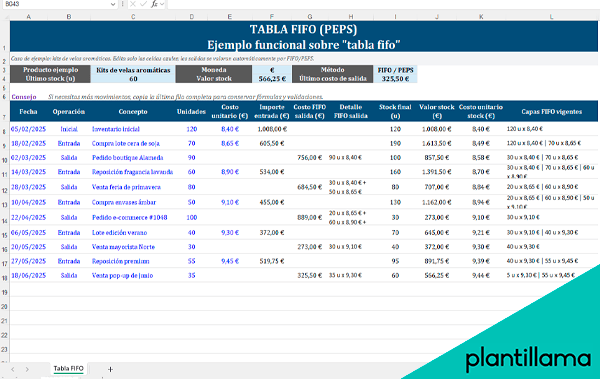Select row 18 header
This screenshot has height=379, width=600.
click(4, 276)
